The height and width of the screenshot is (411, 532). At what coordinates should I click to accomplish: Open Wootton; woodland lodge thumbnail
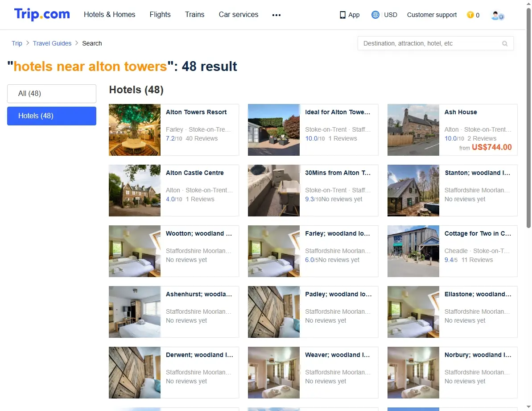point(135,252)
